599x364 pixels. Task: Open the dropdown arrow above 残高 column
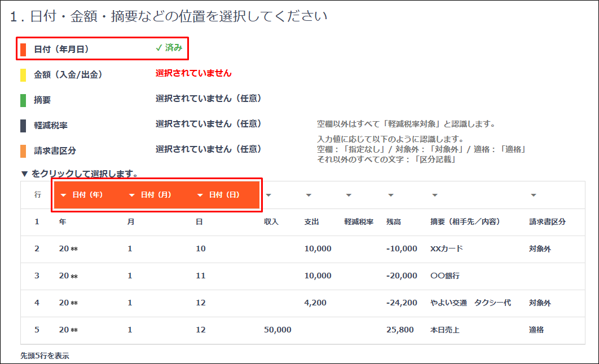coord(391,196)
